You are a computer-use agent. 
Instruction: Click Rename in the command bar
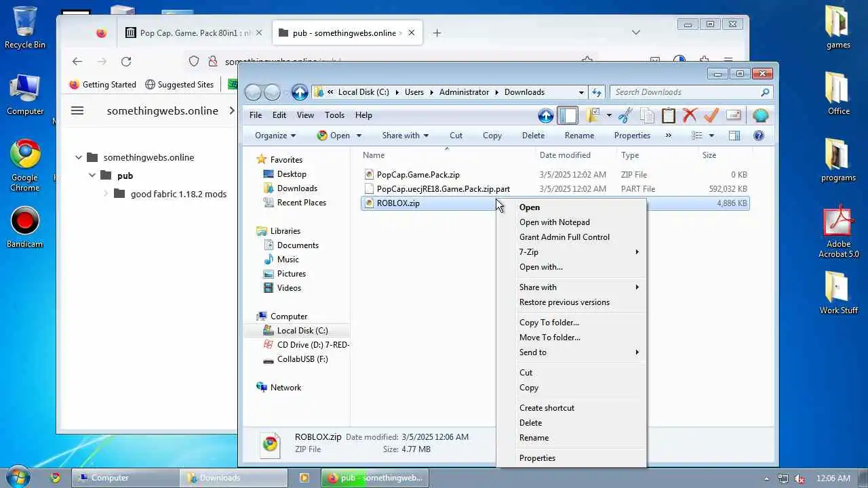pos(579,136)
